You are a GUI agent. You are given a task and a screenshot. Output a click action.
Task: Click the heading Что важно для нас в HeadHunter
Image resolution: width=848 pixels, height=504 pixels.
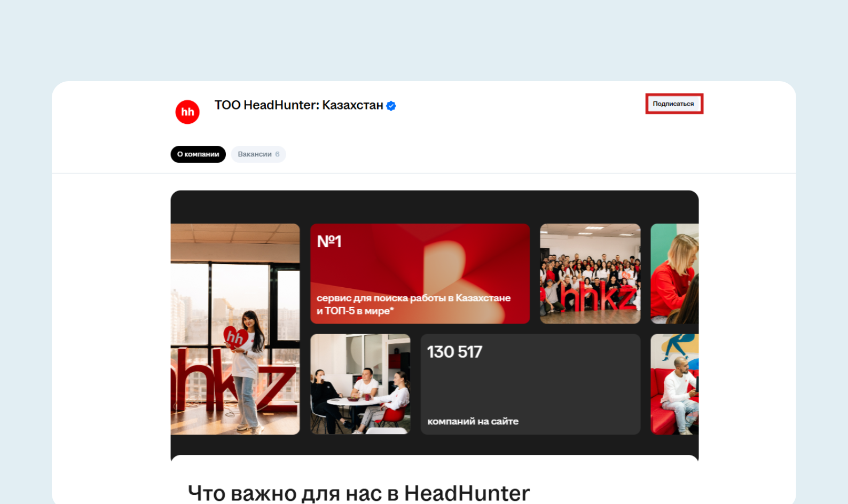[358, 493]
